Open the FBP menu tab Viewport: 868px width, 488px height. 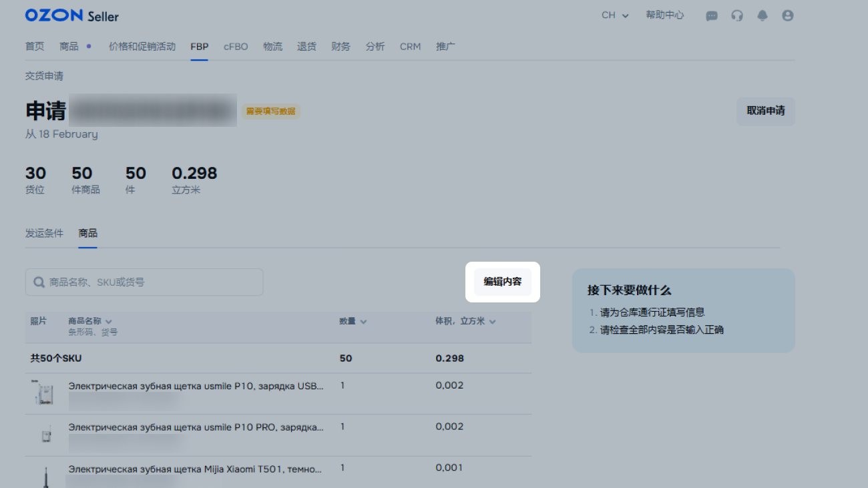coord(199,47)
